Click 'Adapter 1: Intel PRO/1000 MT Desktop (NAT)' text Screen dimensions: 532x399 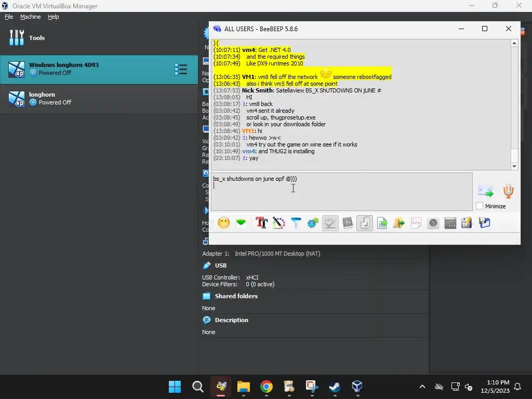261,254
